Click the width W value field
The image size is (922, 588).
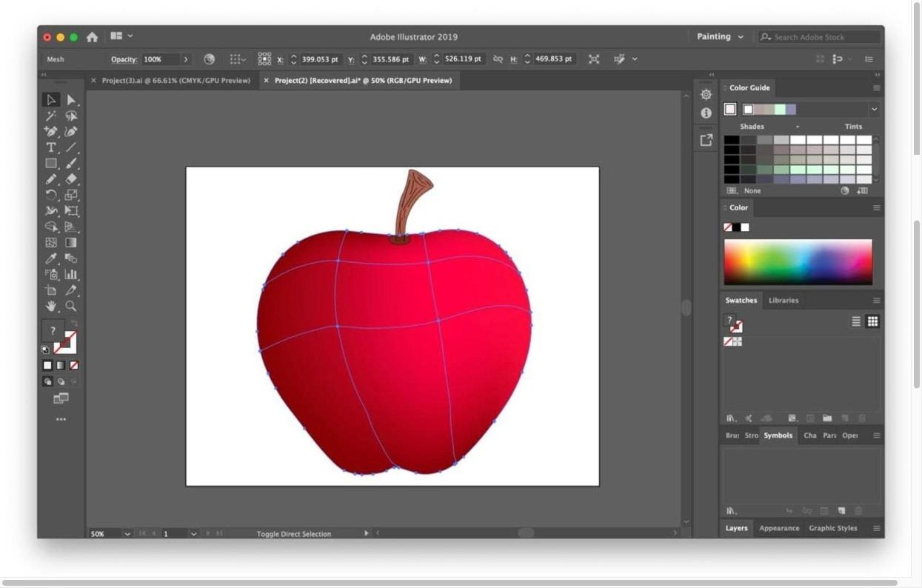click(464, 59)
